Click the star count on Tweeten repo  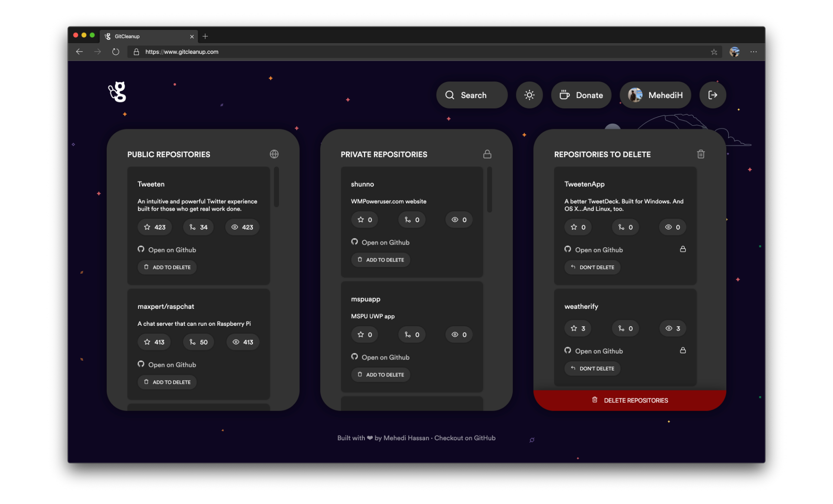[x=155, y=227]
